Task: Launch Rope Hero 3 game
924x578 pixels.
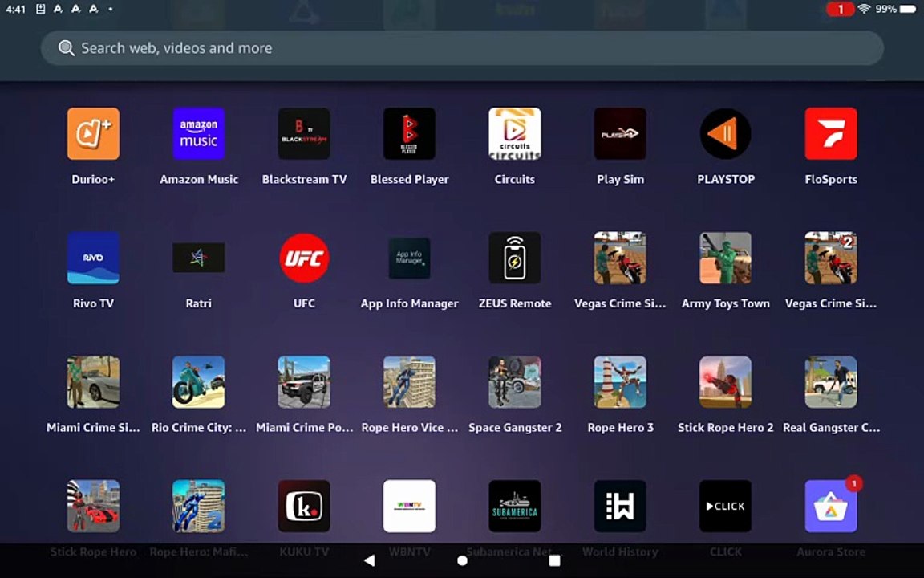Action: tap(620, 382)
